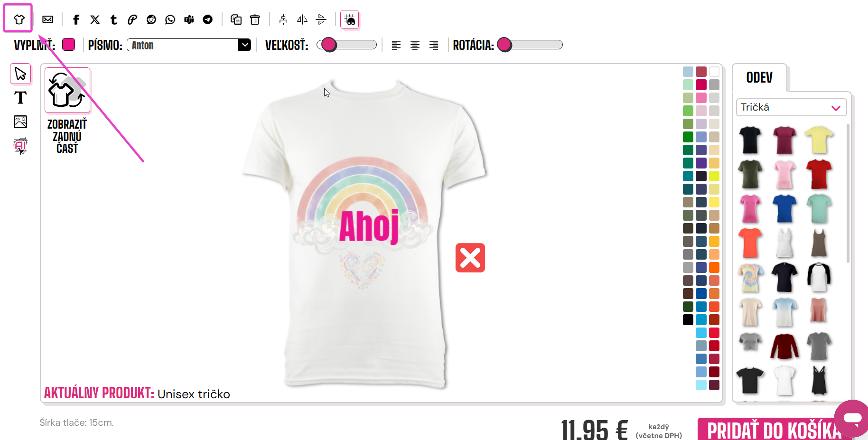Open the image upload tool

pos(20,122)
